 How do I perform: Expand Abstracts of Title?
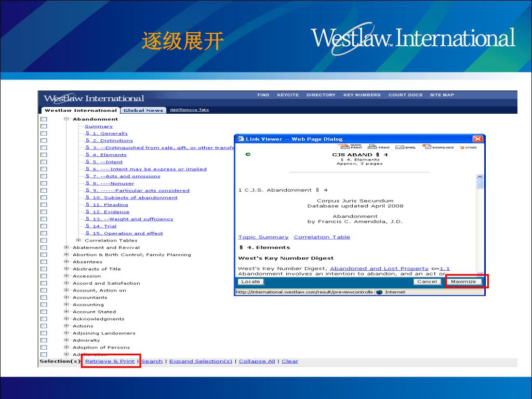[x=66, y=269]
